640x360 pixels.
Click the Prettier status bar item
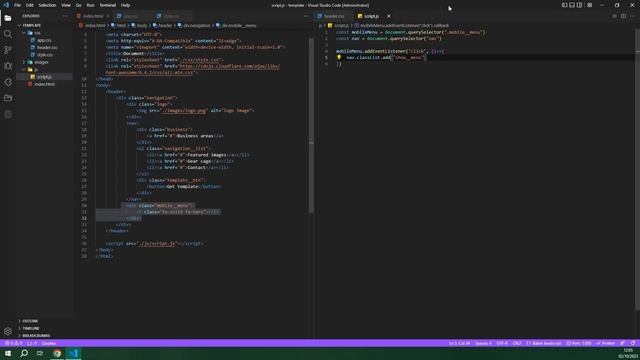tap(606, 343)
